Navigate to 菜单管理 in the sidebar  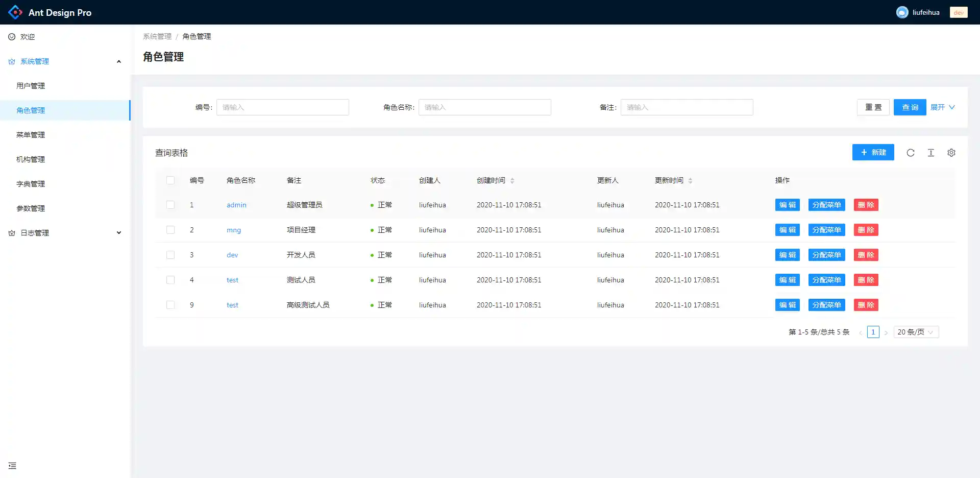[31, 134]
